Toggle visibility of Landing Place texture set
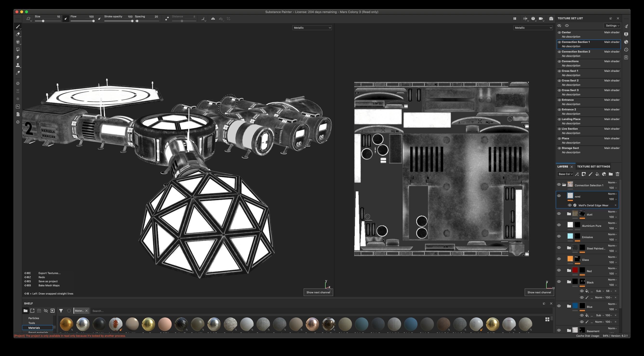Viewport: 644px width, 356px height. coord(559,119)
